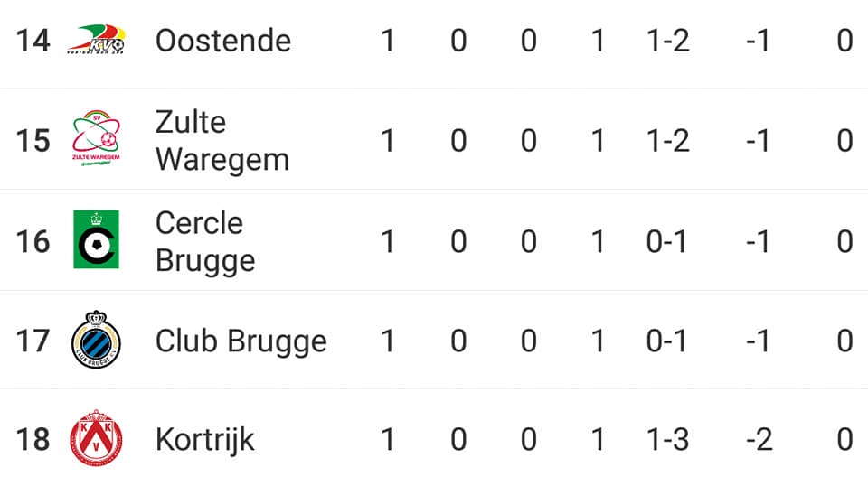Select rank number 15 in standings
Screen dimensions: 868x486
(33, 141)
